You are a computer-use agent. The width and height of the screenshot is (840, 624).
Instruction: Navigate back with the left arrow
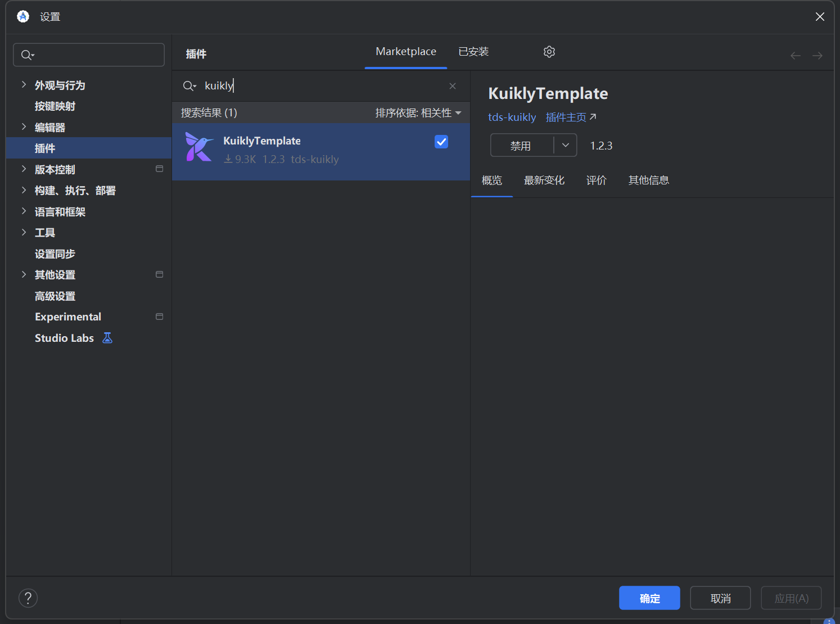tap(796, 55)
